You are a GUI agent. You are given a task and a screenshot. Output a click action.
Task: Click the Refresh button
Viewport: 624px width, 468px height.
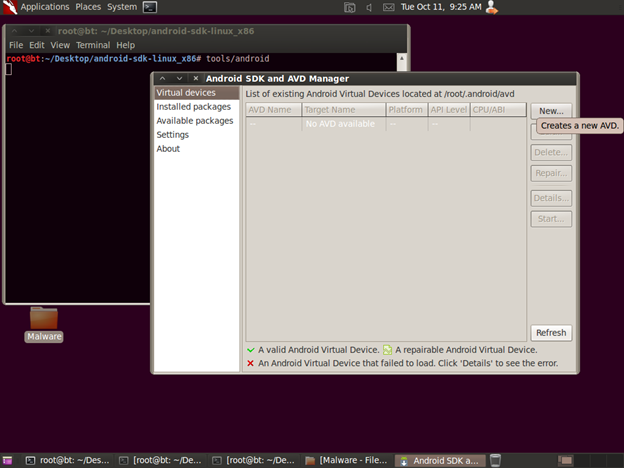[551, 333]
